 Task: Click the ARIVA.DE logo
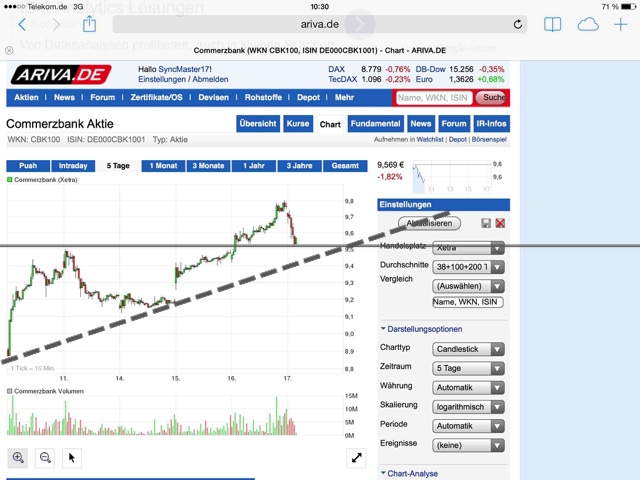coord(61,75)
